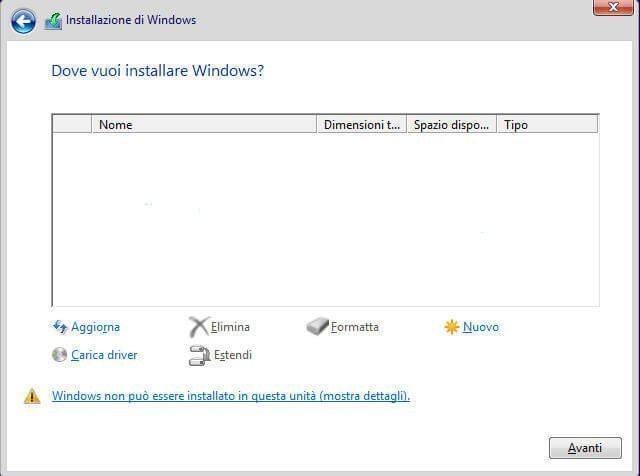Sort by the Tipo column header
Viewport: 640px width, 476px height.
[x=547, y=125]
